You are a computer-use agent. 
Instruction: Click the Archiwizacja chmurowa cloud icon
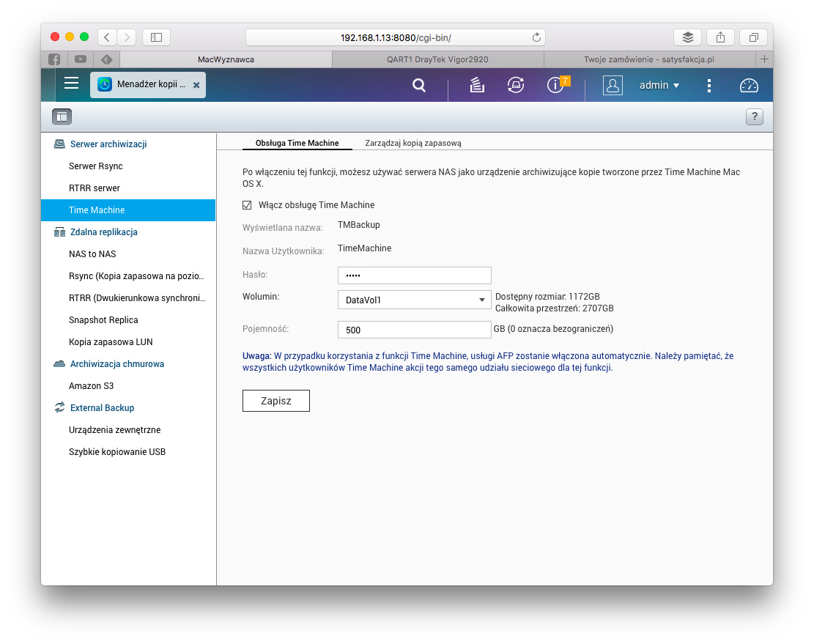(x=59, y=364)
